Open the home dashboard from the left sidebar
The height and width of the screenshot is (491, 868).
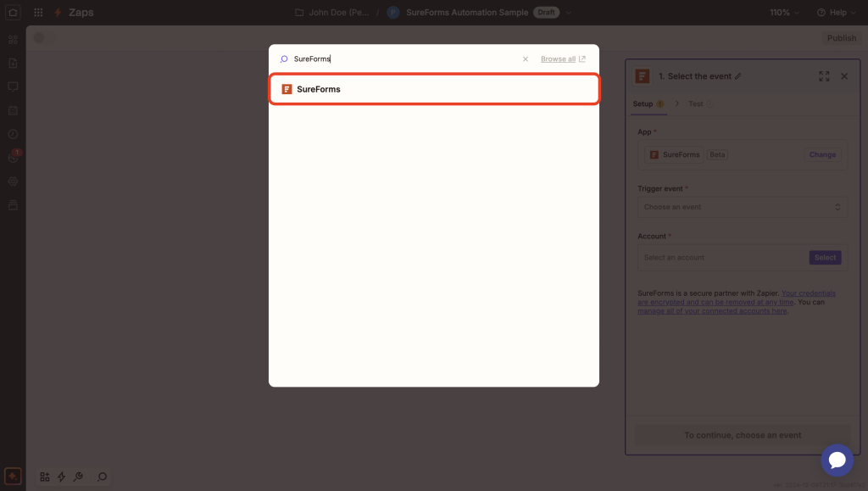pos(13,14)
